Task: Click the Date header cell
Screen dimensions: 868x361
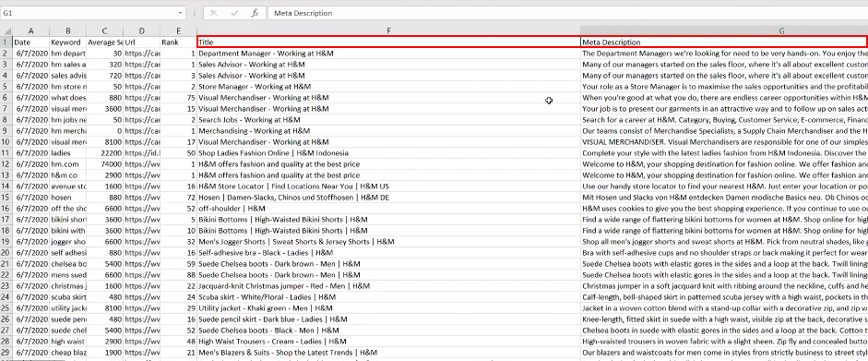Action: 31,42
